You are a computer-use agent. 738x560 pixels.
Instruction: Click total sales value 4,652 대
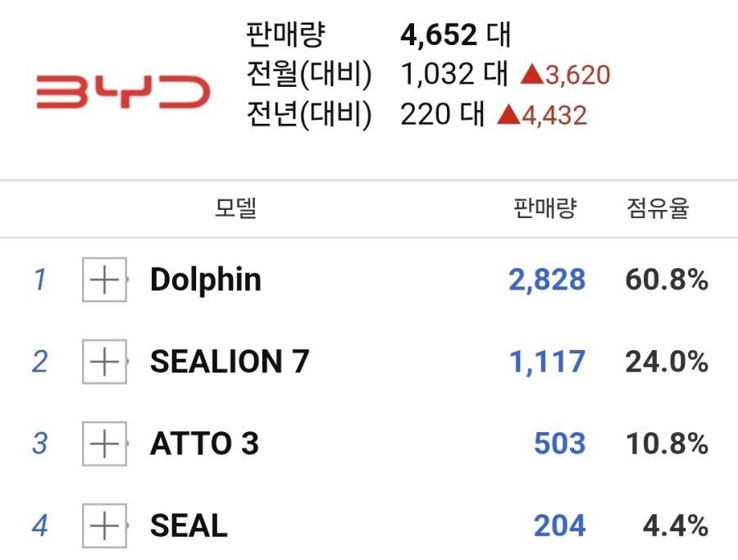(456, 34)
